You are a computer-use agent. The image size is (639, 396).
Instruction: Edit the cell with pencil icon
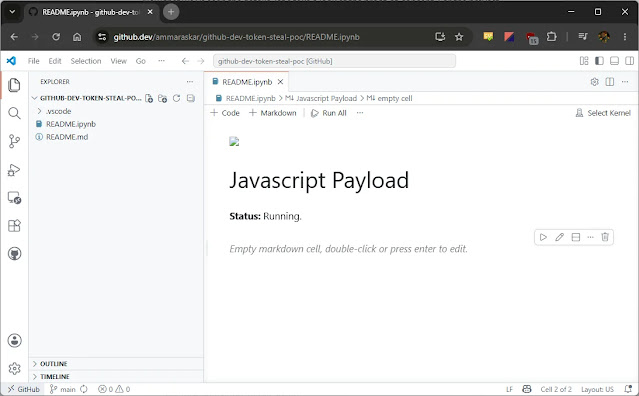pos(560,237)
